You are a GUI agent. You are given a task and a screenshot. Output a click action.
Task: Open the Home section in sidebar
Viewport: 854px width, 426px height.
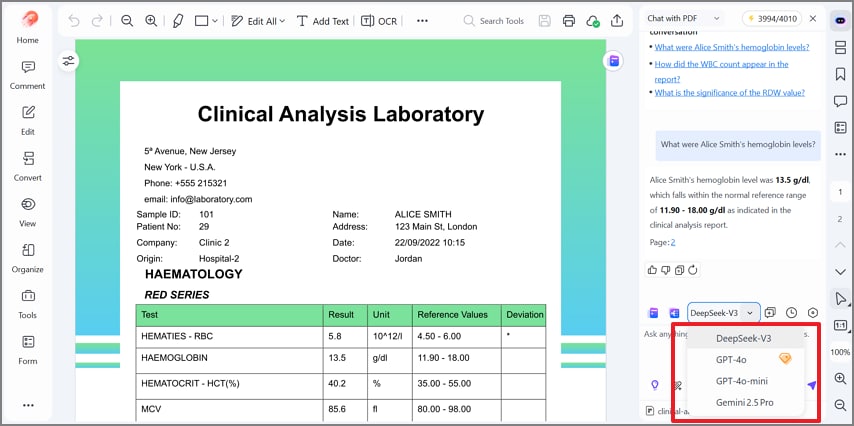[x=28, y=27]
